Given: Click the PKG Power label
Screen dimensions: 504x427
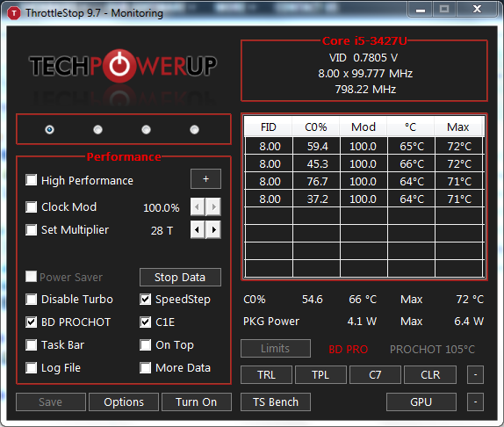Looking at the screenshot, I should pos(271,322).
